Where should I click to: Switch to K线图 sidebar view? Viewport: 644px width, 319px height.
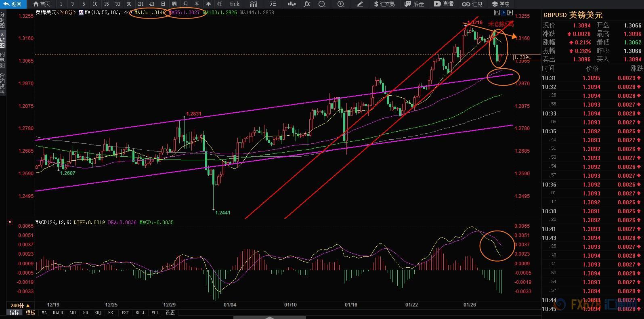[x=2, y=40]
